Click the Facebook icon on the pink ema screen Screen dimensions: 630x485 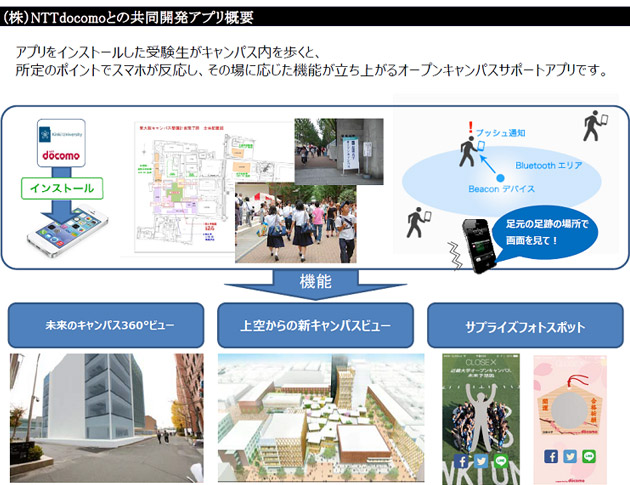(x=551, y=456)
